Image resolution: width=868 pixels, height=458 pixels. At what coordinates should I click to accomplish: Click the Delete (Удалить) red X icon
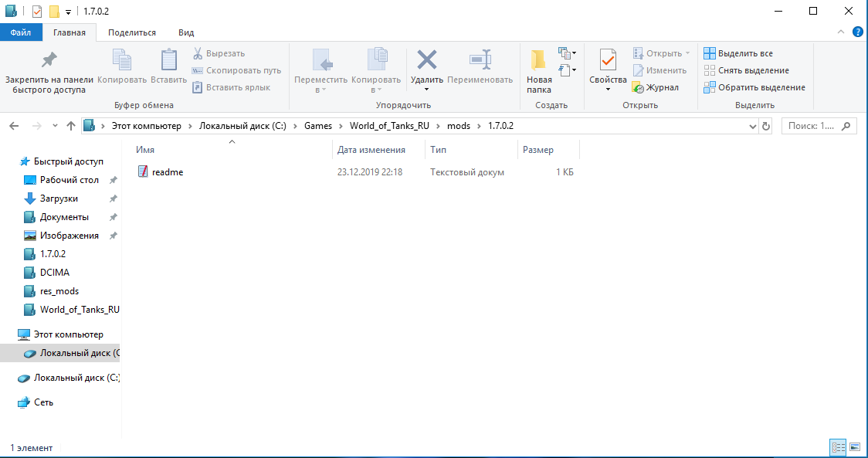point(426,60)
